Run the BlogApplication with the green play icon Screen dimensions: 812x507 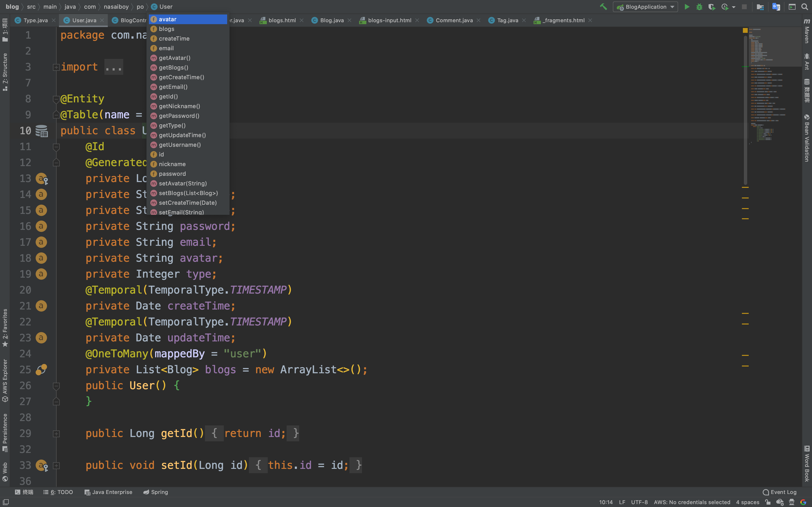coord(687,7)
